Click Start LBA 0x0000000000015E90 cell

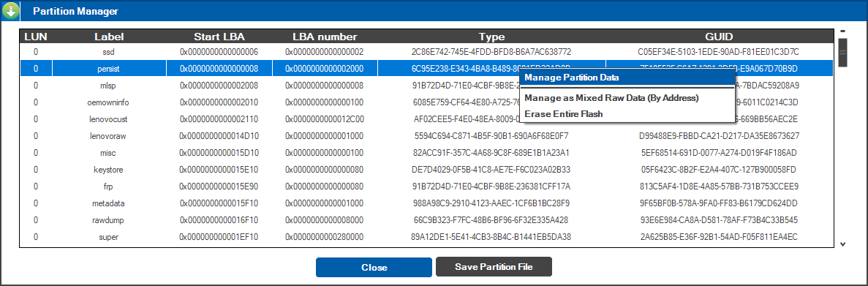[x=219, y=187]
